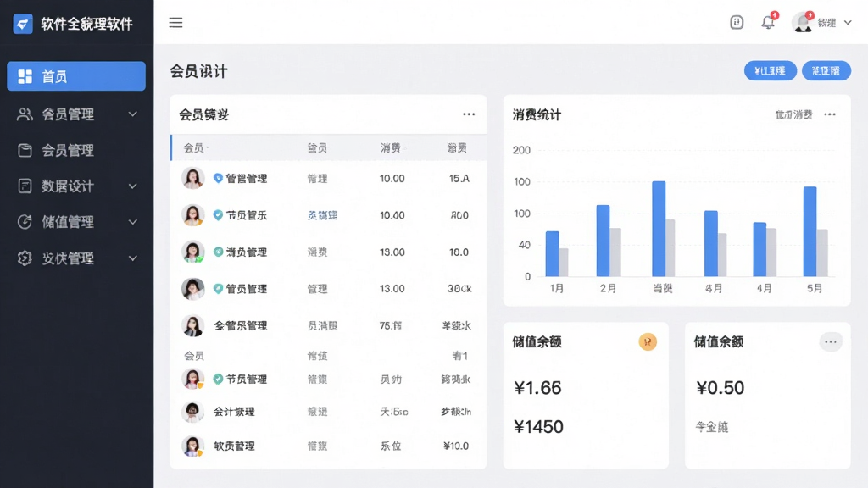This screenshot has height=488, width=868.
Task: Select the highlighted home item in the sidebar
Action: [x=76, y=76]
